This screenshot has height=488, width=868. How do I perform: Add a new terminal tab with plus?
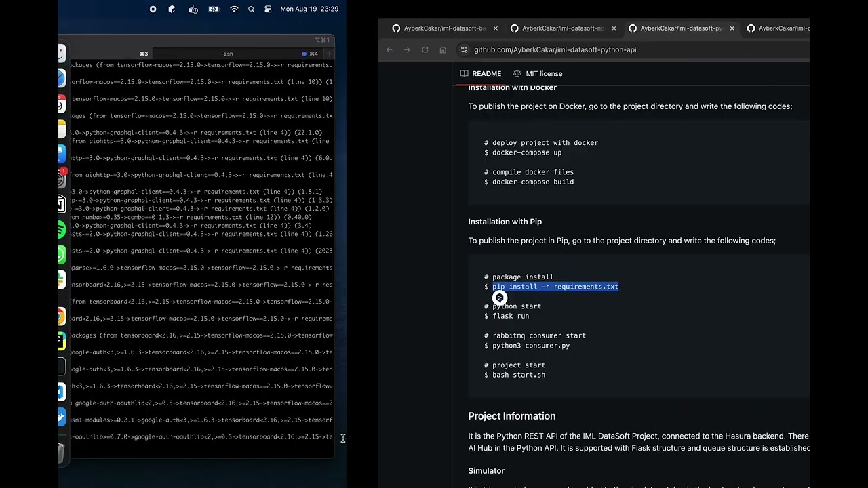(x=328, y=54)
